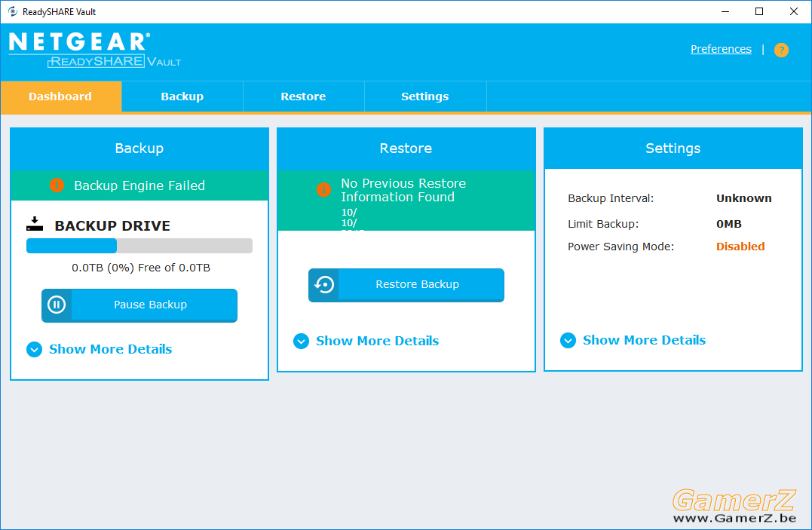Click the Restore panel header
The width and height of the screenshot is (812, 530).
pos(406,149)
